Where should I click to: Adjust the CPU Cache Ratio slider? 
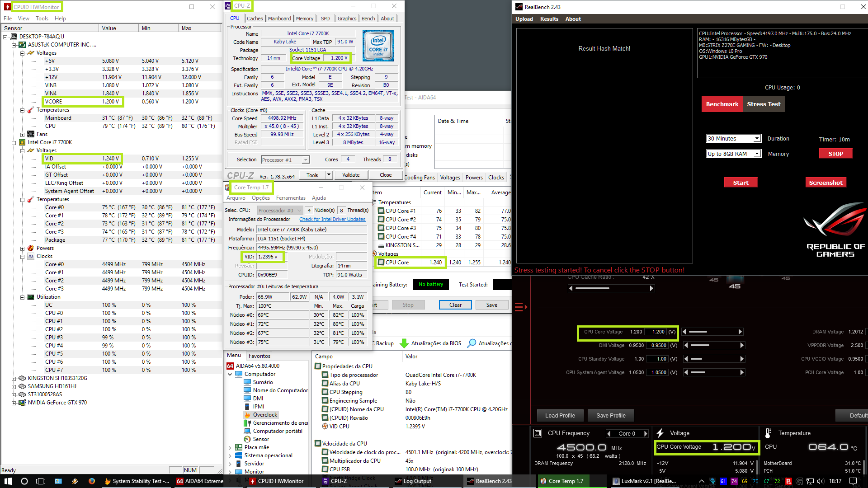point(611,288)
